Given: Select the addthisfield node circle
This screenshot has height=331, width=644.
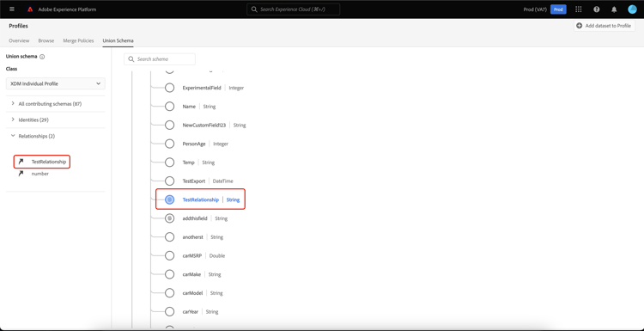Looking at the screenshot, I should click(x=170, y=218).
